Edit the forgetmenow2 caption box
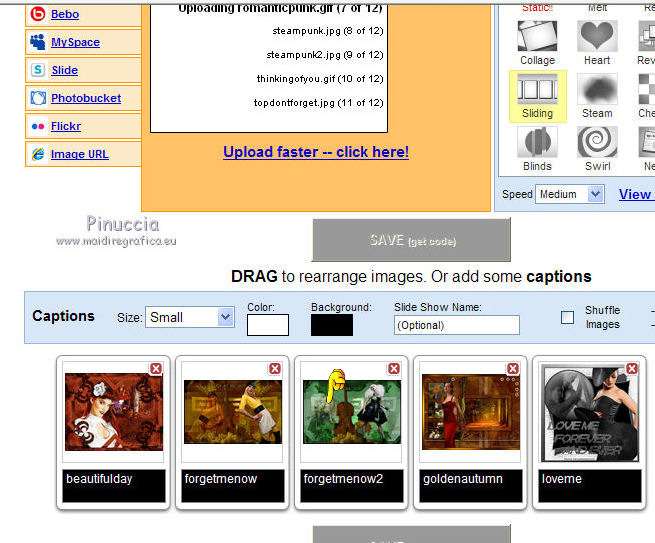This screenshot has height=543, width=655. (352, 486)
